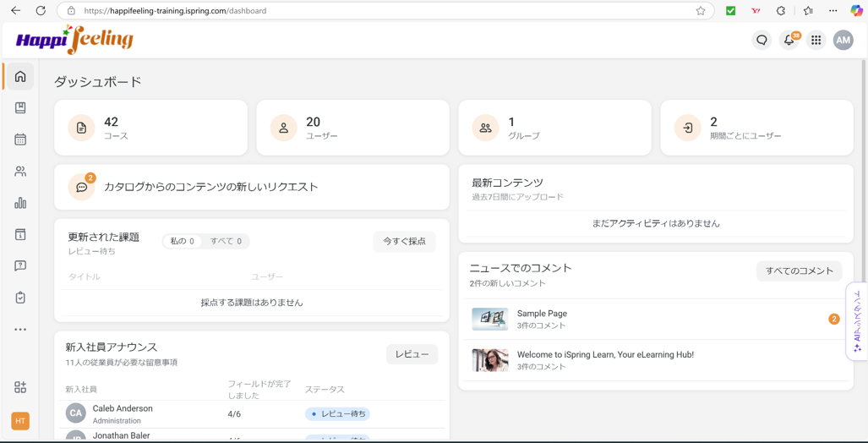This screenshot has width=868, height=443.
Task: Open the AM user profile menu
Action: tap(843, 41)
